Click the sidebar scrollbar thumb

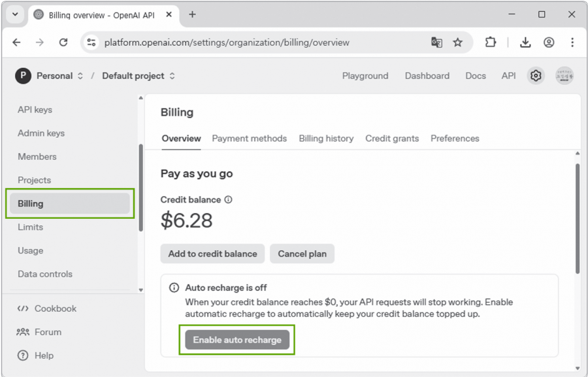pyautogui.click(x=140, y=188)
